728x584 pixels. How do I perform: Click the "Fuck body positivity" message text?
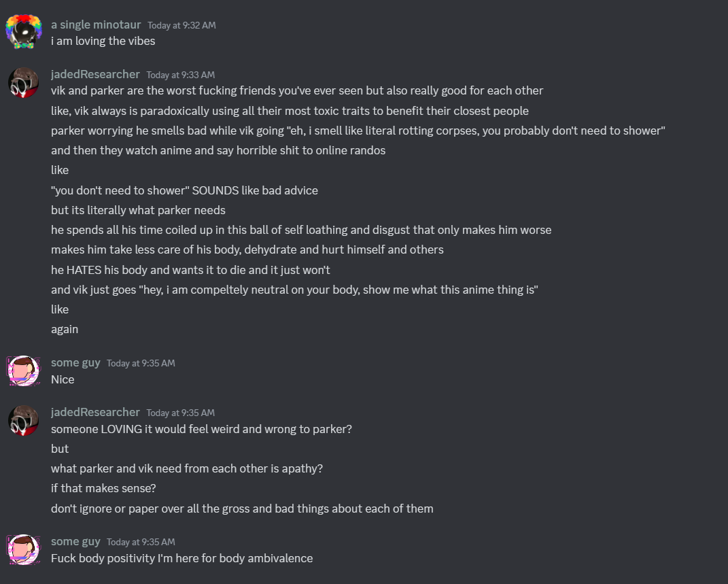[x=181, y=558]
